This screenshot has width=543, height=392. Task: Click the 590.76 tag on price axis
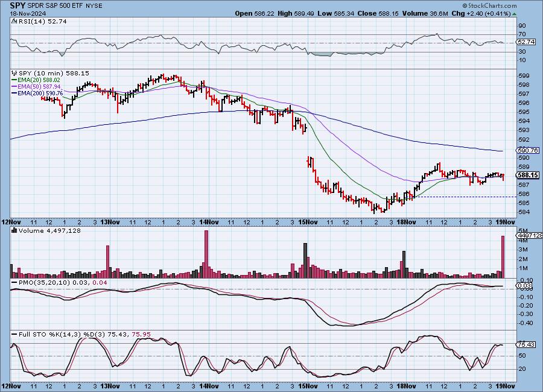[x=528, y=150]
